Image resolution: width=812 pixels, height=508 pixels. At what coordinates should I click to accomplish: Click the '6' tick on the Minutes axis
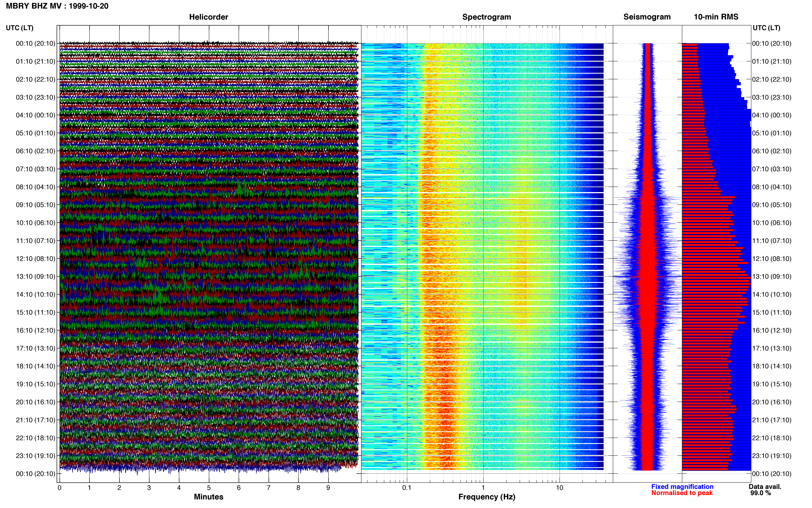(239, 488)
